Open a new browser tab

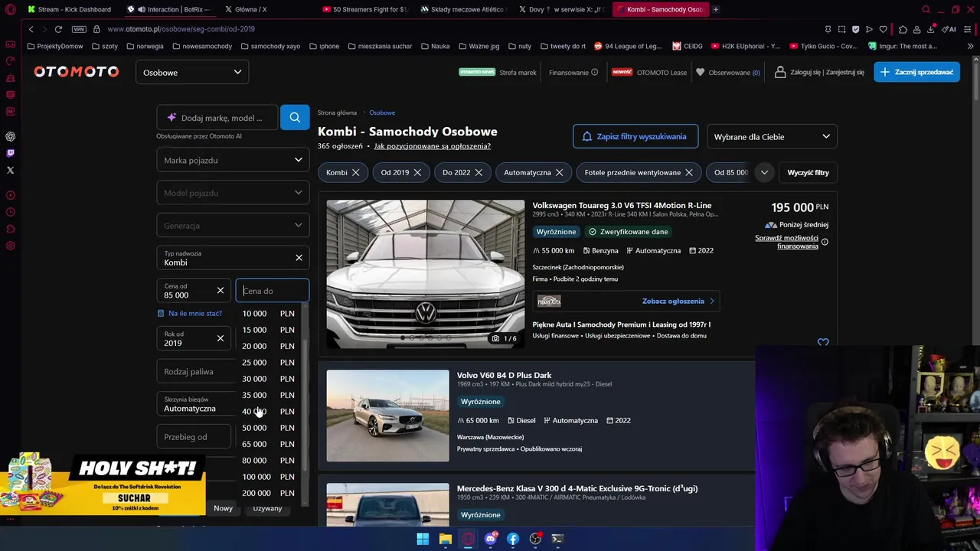tap(716, 9)
